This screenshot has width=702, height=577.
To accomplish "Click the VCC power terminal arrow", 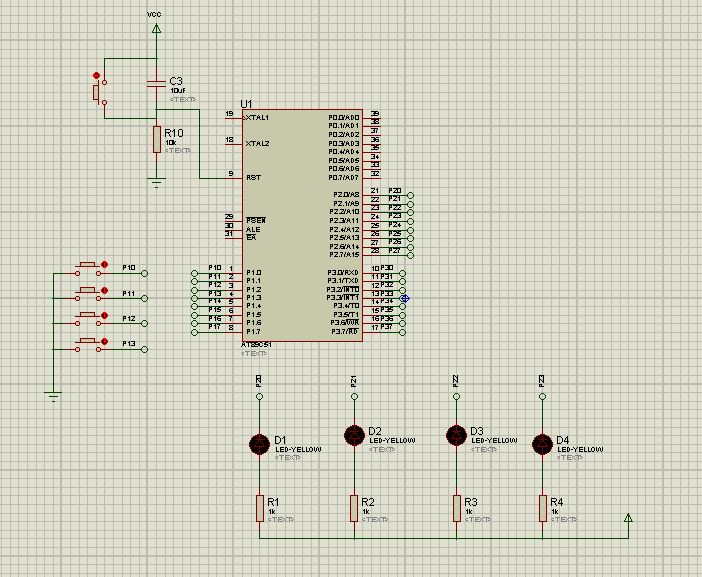I will click(156, 29).
